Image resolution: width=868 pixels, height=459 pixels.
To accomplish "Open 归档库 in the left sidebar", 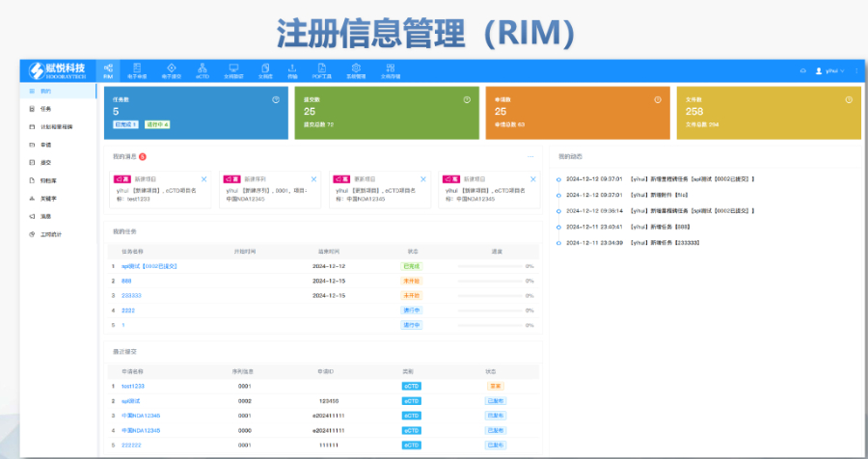I will [49, 180].
